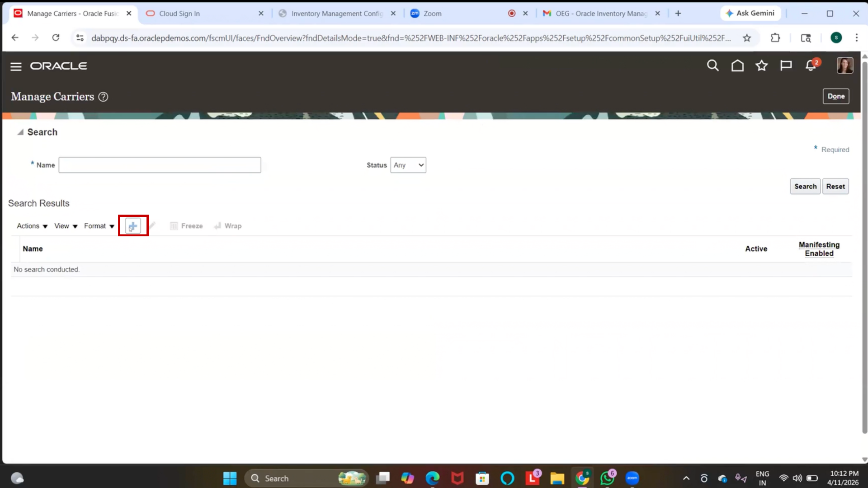
Task: Open the watchlist flag icon
Action: tap(786, 66)
